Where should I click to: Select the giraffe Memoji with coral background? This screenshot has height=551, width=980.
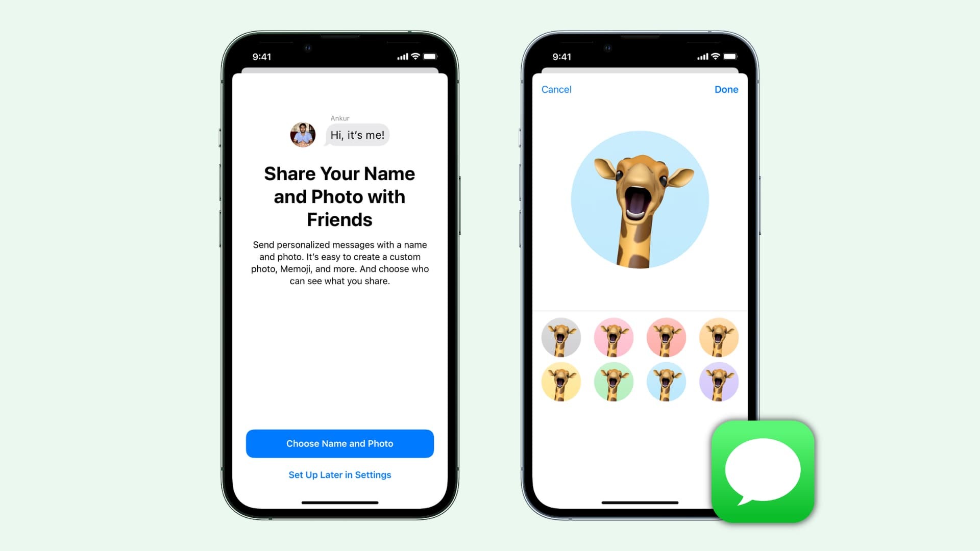click(666, 338)
